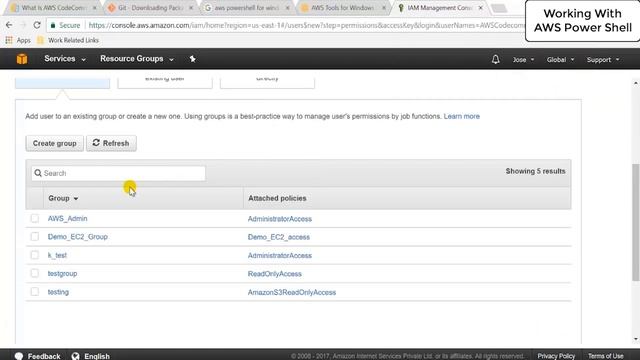The height and width of the screenshot is (360, 640).
Task: Open the Jose account dropdown
Action: [x=523, y=60]
